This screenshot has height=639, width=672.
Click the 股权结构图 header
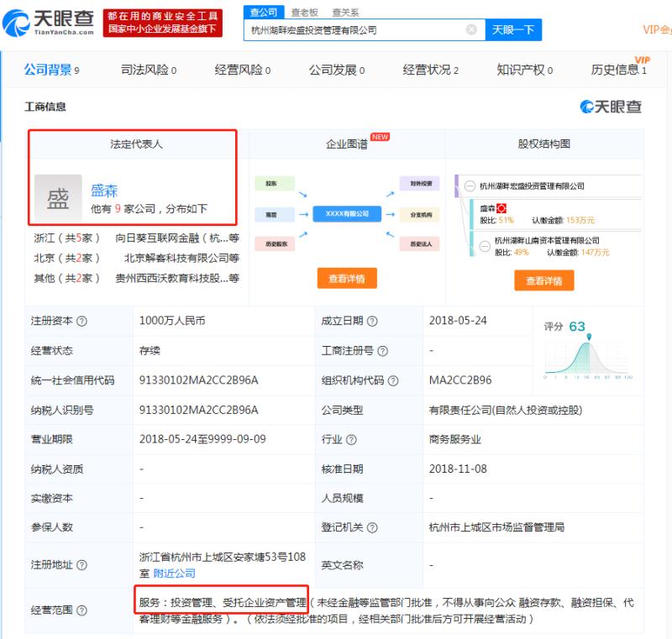544,144
